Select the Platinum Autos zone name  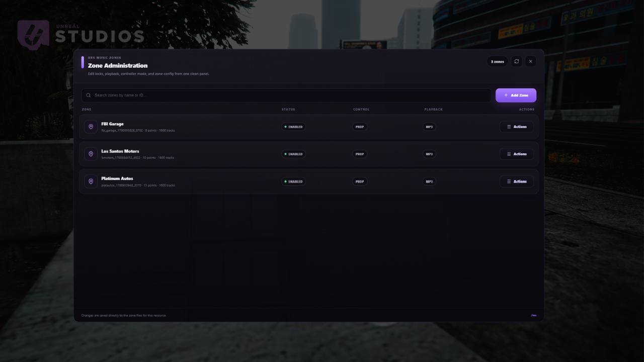[x=117, y=178]
